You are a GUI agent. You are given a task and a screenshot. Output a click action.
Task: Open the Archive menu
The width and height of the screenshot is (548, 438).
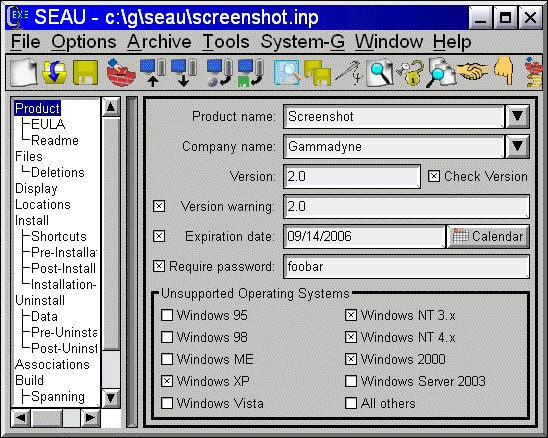[159, 42]
